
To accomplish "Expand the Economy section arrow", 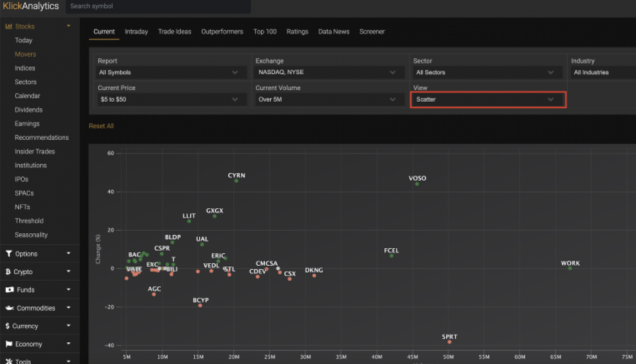I will [x=69, y=344].
